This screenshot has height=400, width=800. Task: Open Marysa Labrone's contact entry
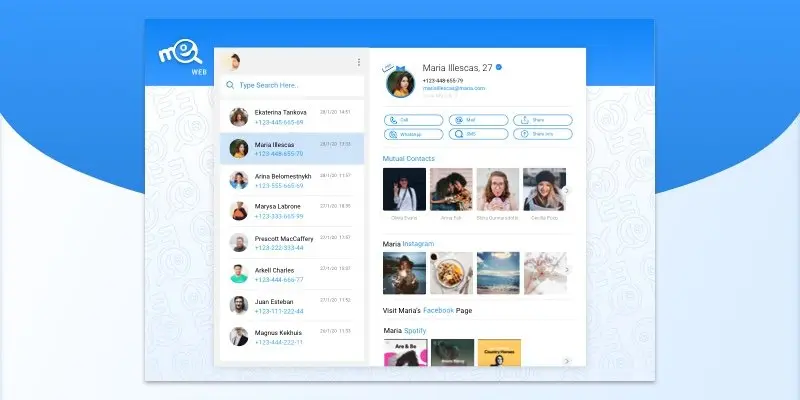(292, 211)
